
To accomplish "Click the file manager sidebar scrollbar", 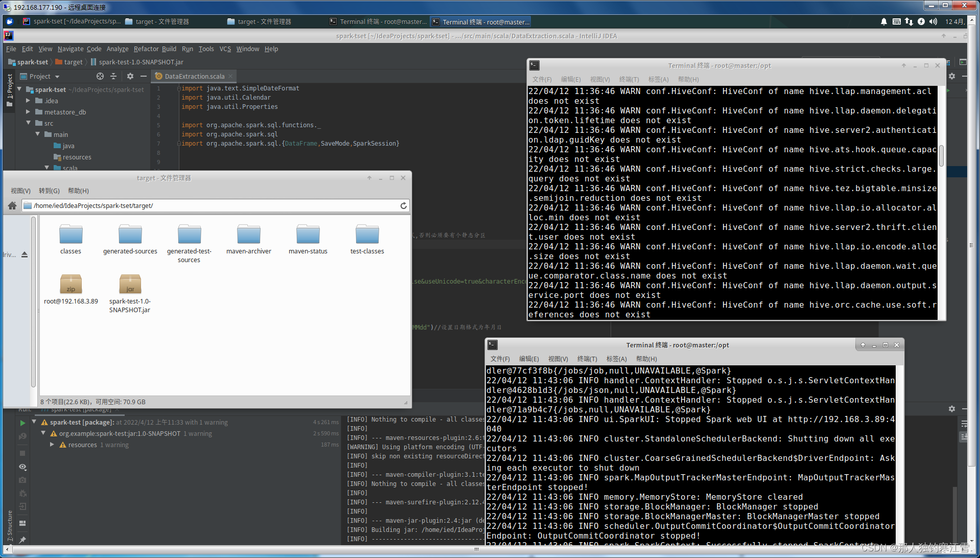I will [33, 301].
